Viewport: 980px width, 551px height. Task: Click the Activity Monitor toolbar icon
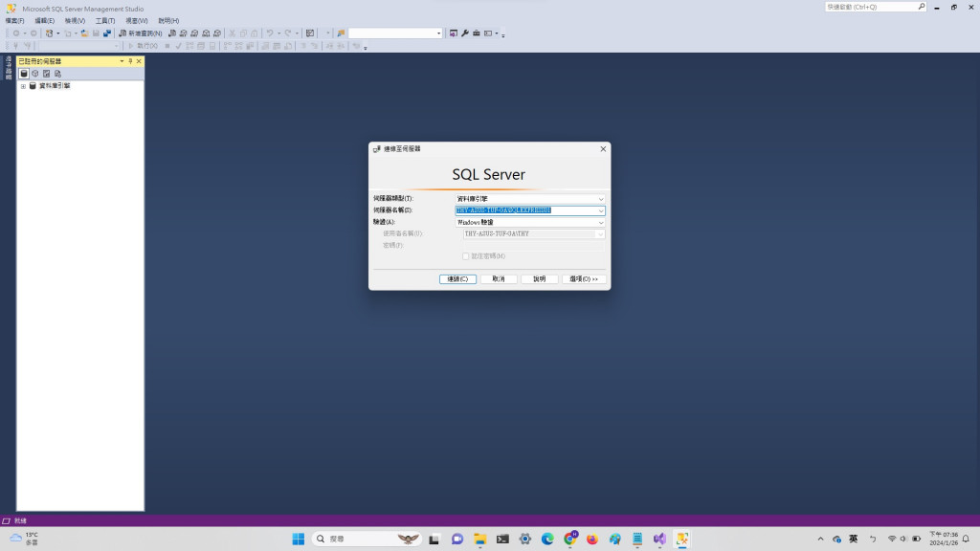[x=310, y=33]
